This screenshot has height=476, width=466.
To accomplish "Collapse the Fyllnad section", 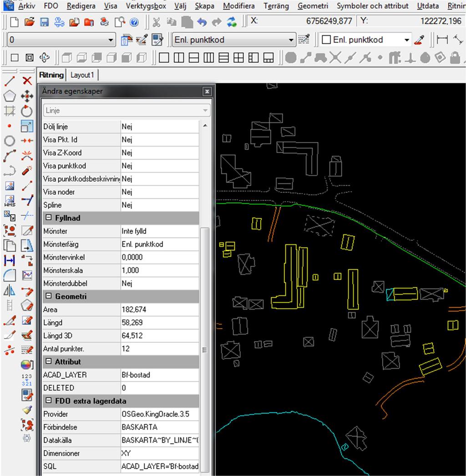I will click(48, 218).
